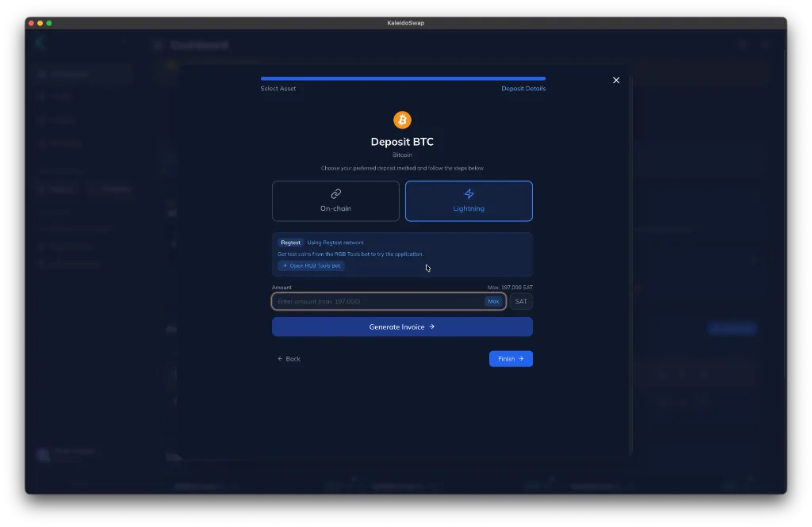This screenshot has width=812, height=527.
Task: Click the chain-link icon in On-chain option
Action: 335,193
